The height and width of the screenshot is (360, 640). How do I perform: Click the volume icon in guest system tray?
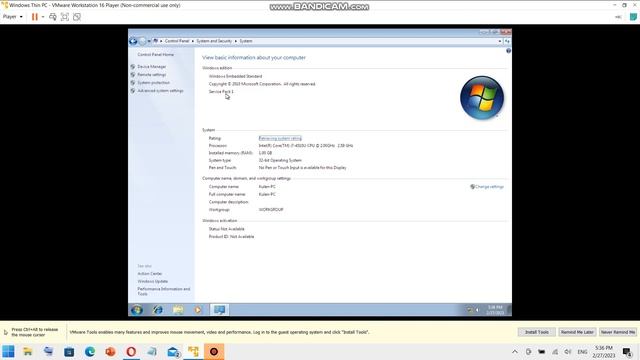[x=477, y=310]
